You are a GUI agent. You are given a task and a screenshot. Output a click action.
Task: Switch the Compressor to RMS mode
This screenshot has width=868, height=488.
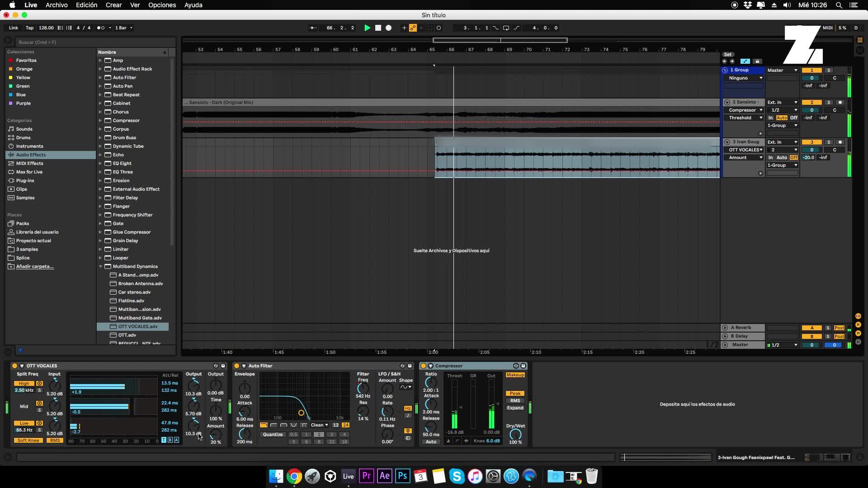(515, 400)
